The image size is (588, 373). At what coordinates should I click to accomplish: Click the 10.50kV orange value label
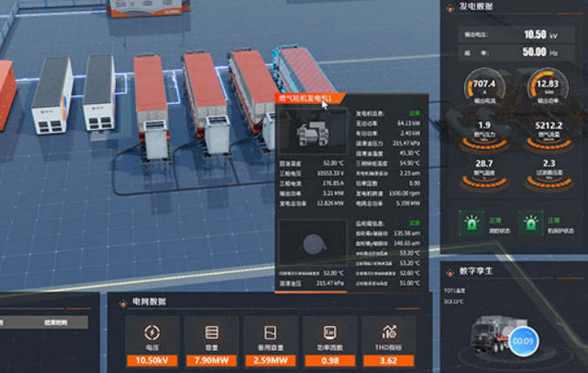pos(152,359)
